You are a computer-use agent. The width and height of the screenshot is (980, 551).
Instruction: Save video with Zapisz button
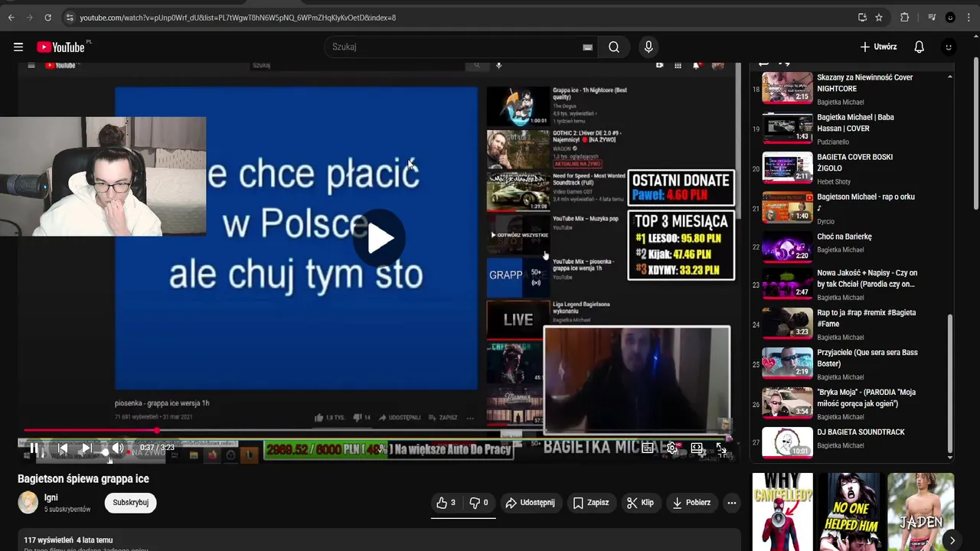pyautogui.click(x=591, y=503)
